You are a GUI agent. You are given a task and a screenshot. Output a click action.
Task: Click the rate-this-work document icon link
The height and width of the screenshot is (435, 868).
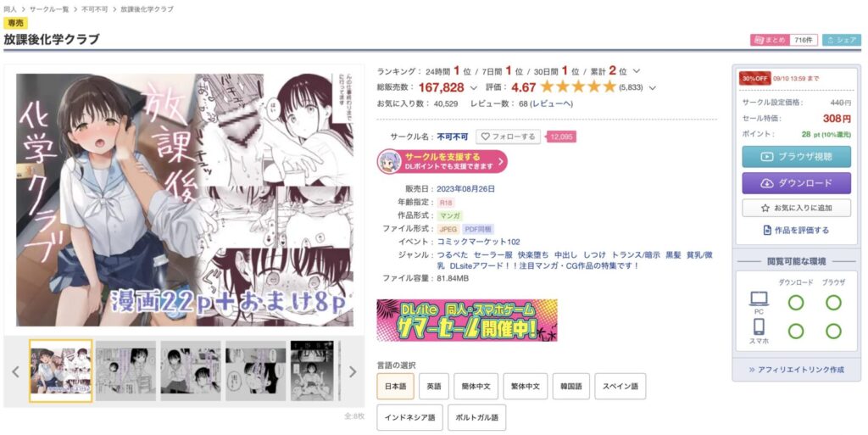(x=796, y=231)
